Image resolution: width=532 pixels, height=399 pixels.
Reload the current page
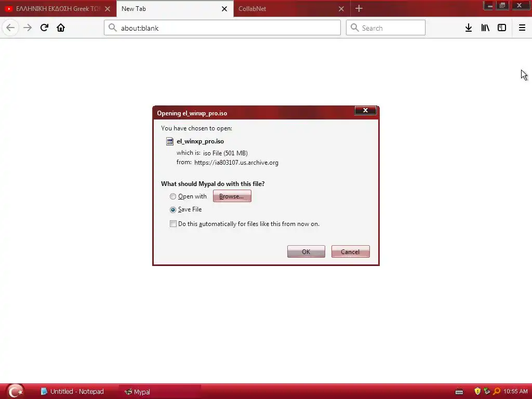pyautogui.click(x=44, y=28)
